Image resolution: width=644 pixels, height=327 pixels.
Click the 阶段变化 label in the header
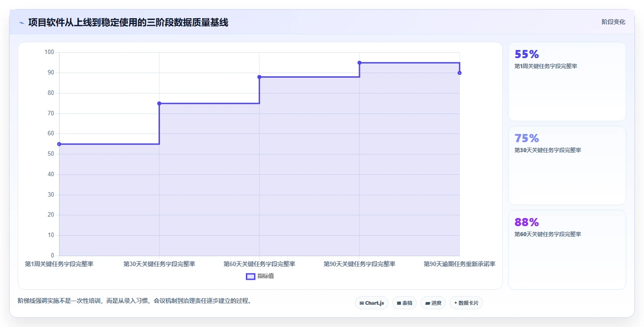pos(613,22)
